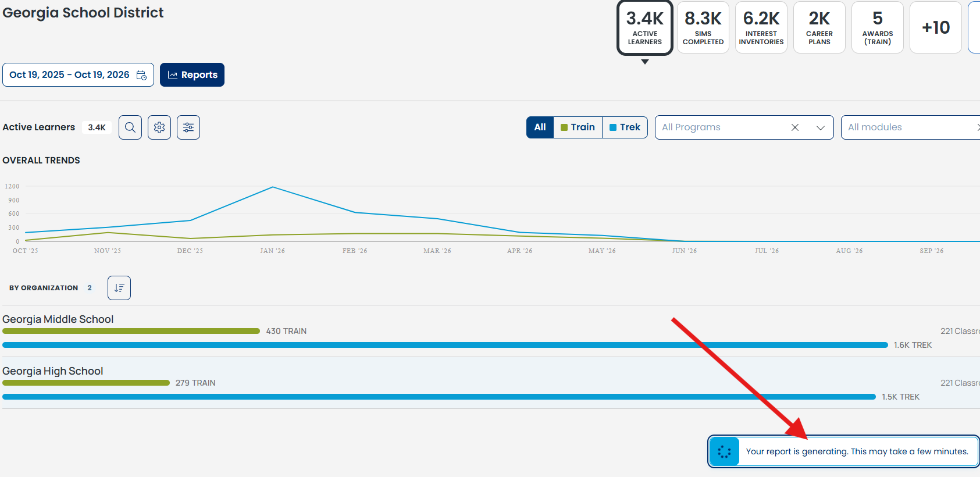Click the calendar icon in date field
The width and height of the screenshot is (980, 477).
[x=141, y=75]
